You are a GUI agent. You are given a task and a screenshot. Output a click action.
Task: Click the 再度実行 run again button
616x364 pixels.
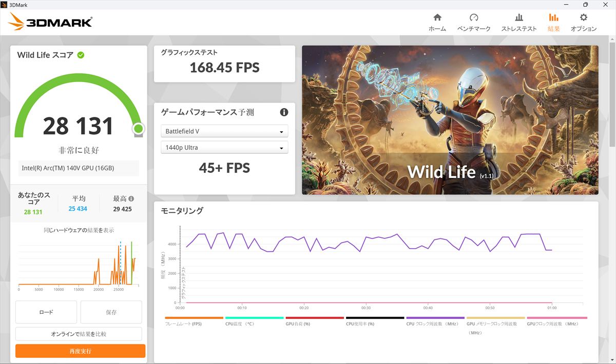click(80, 351)
